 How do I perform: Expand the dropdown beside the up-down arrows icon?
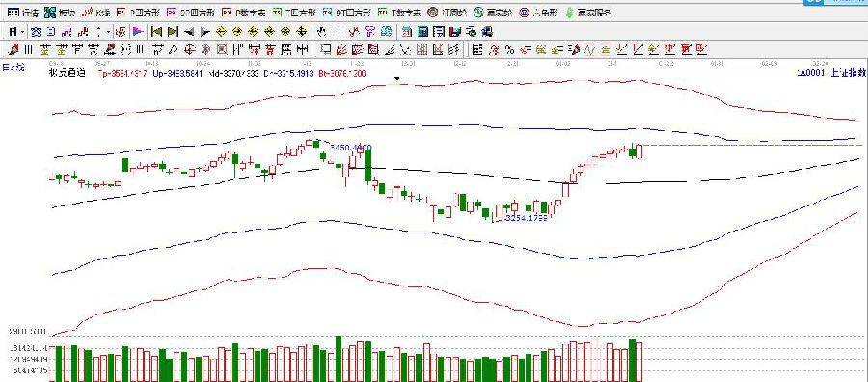(109, 32)
